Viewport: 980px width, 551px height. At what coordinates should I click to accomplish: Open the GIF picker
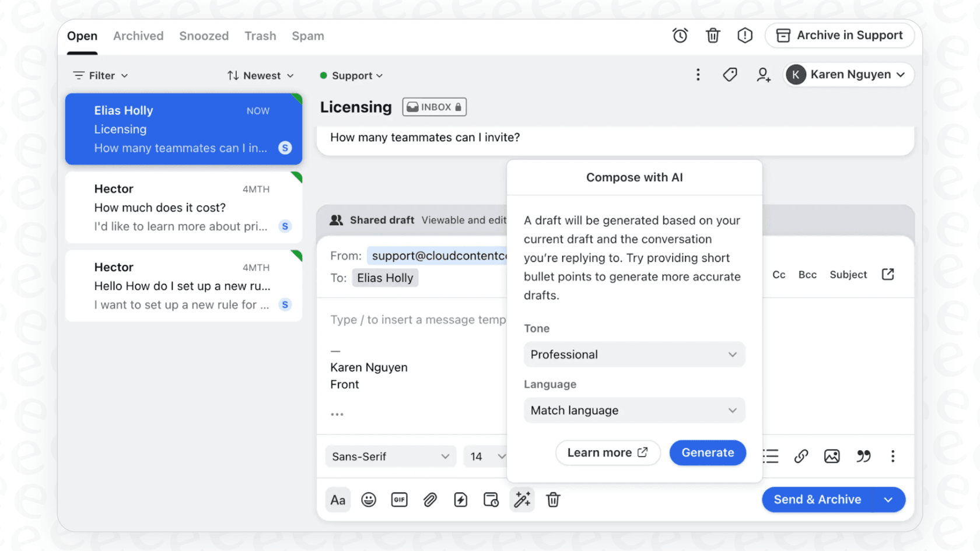click(399, 500)
